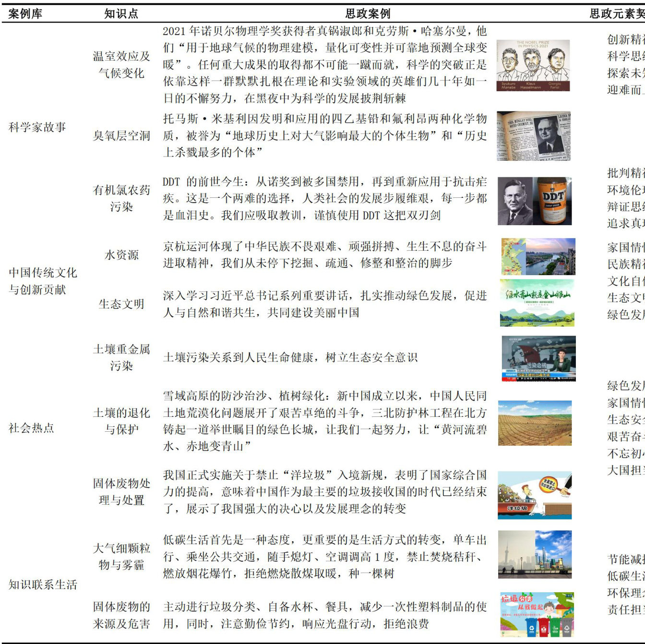The width and height of the screenshot is (645, 644).
Task: Click the 知识点 column header
Action: pos(121,13)
